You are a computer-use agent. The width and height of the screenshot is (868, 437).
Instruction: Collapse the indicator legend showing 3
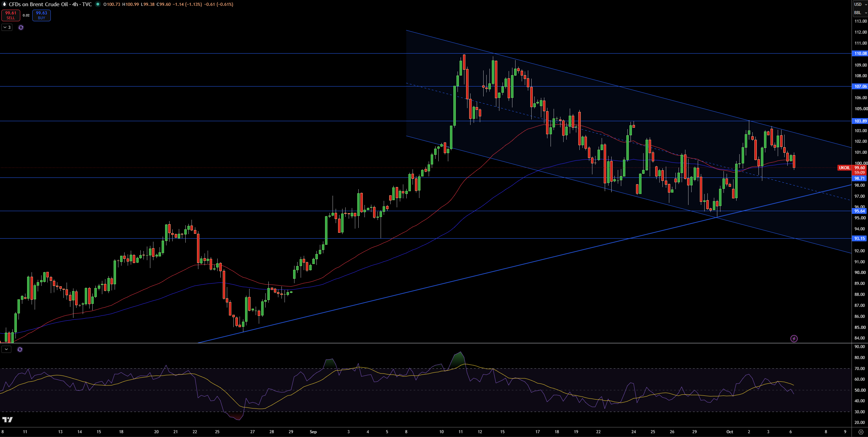(x=7, y=27)
